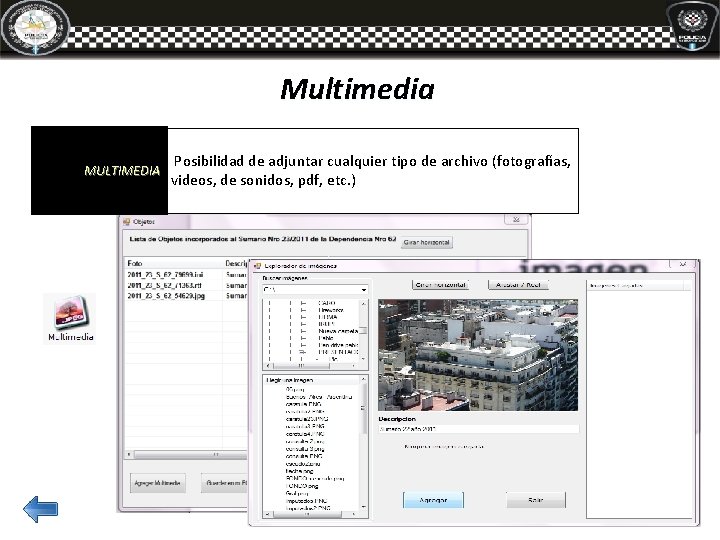Click the image list vertical scrollbar thumb
This screenshot has width=720, height=540.
tap(364, 408)
